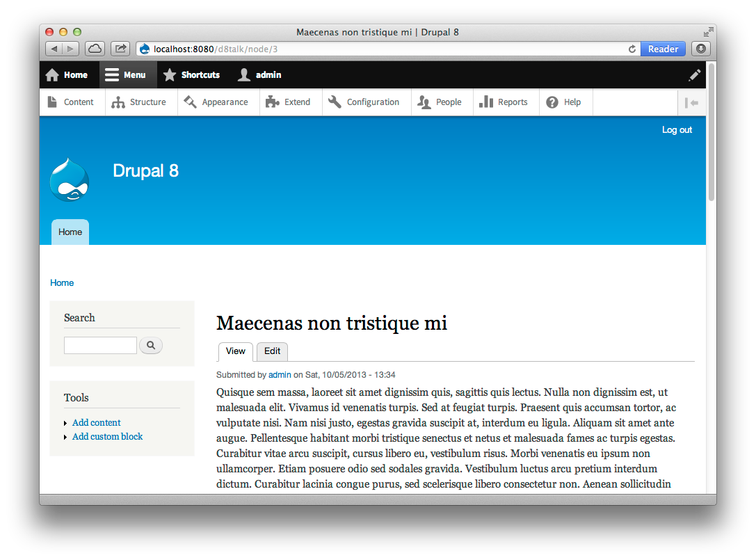Open the Add custom block link
This screenshot has width=756, height=560.
107,437
